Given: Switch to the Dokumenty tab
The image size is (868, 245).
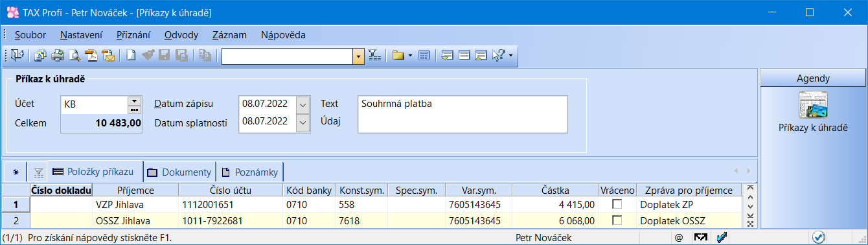Looking at the screenshot, I should point(179,172).
